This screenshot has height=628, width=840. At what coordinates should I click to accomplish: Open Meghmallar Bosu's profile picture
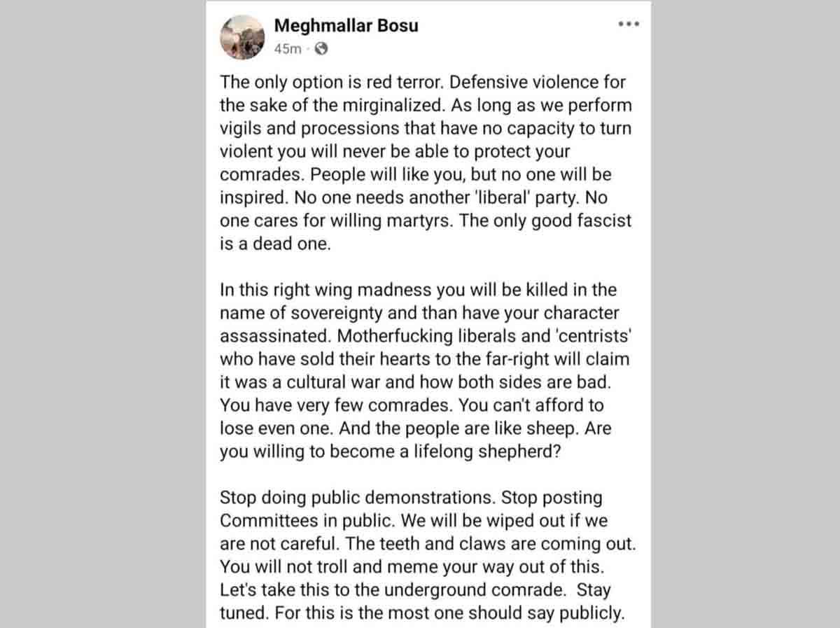pos(241,36)
